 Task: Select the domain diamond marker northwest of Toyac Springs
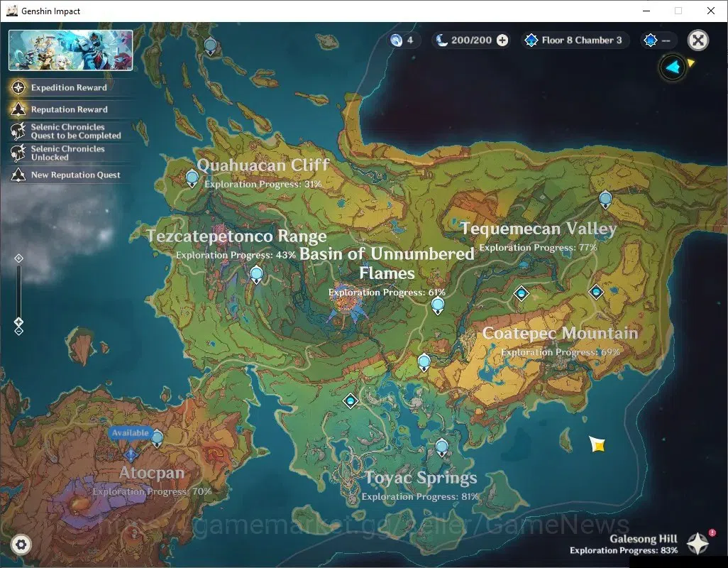click(x=351, y=400)
